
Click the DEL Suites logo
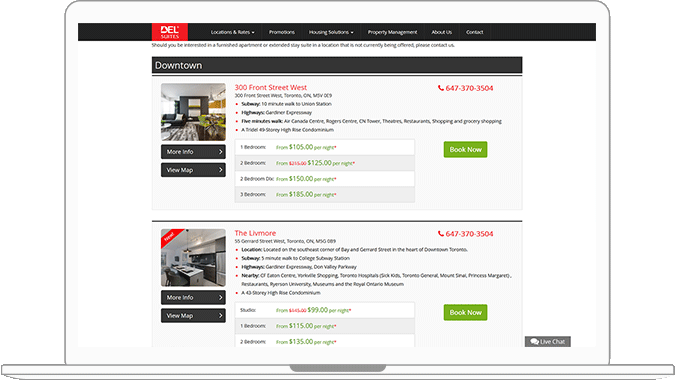[x=170, y=32]
